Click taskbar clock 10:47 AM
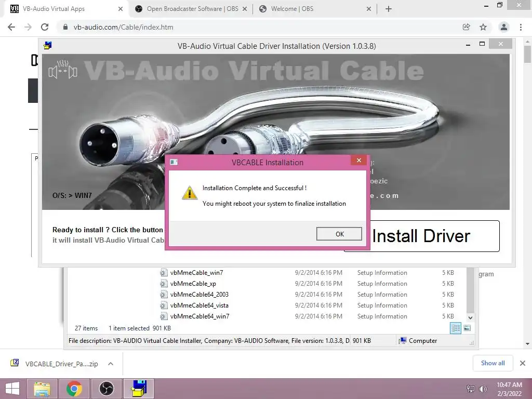The height and width of the screenshot is (399, 532). (509, 385)
